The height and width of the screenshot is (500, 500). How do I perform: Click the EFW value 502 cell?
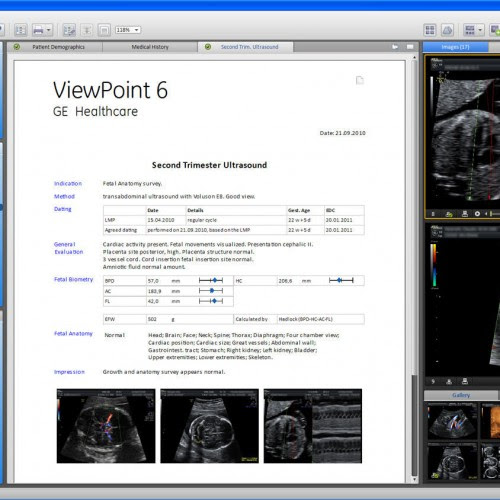click(158, 319)
